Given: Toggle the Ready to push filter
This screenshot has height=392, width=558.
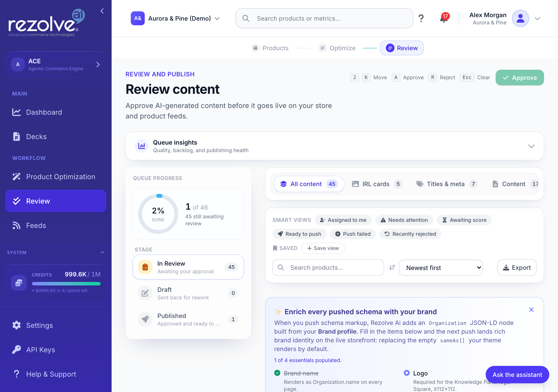Looking at the screenshot, I should tap(299, 234).
